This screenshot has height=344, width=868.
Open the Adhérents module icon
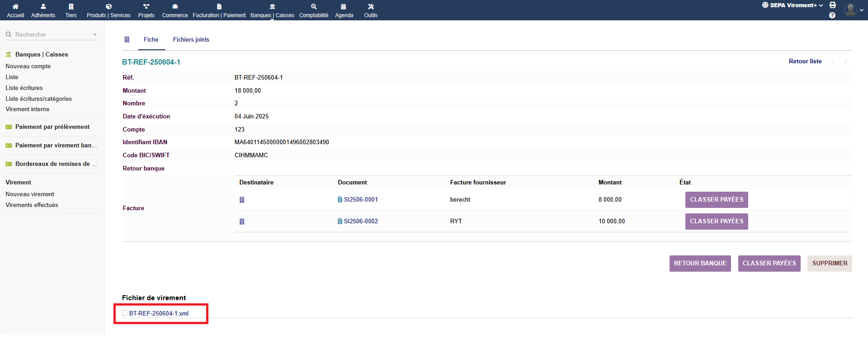click(x=43, y=7)
